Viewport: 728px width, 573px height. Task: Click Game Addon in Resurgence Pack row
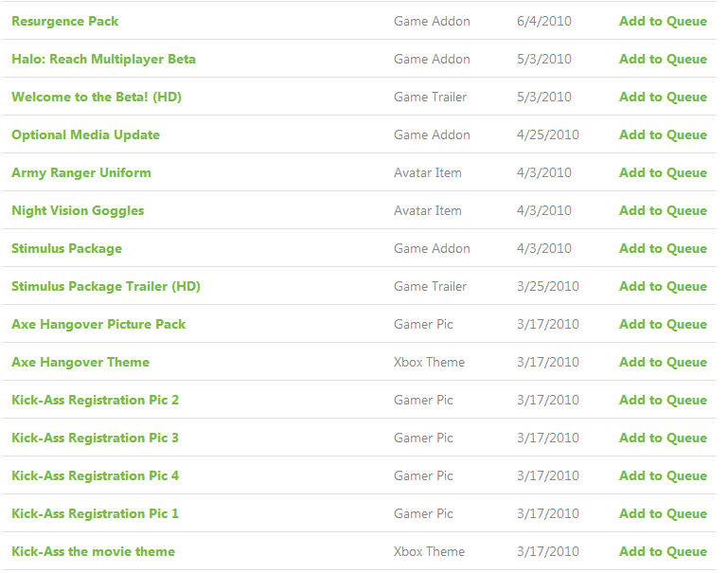point(432,22)
